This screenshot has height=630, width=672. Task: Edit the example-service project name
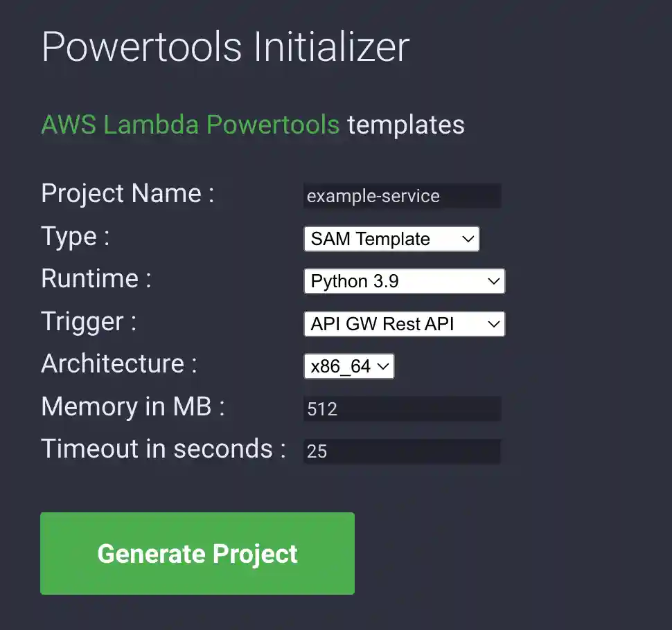pyautogui.click(x=402, y=196)
